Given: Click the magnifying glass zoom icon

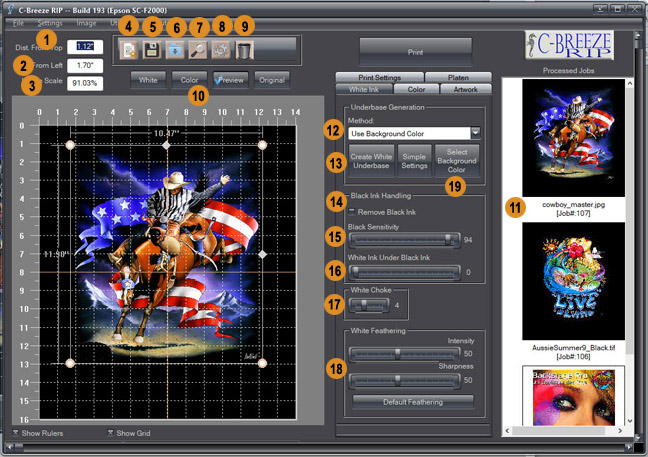Looking at the screenshot, I should tap(198, 50).
